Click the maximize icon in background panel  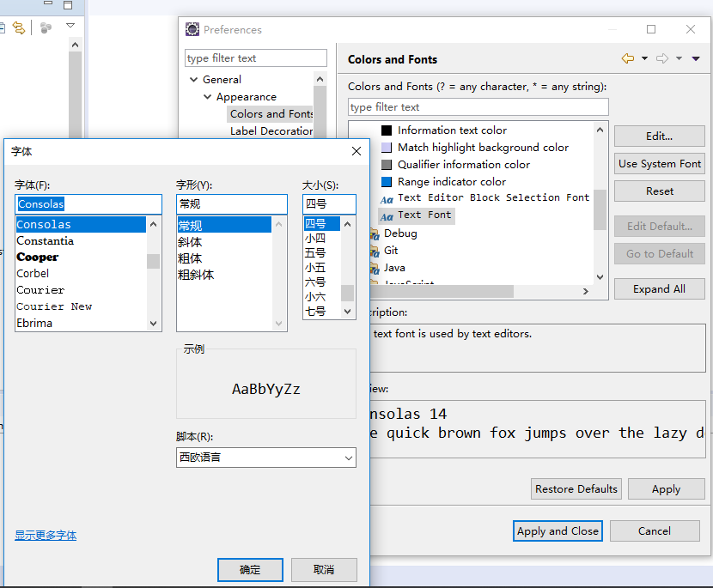coord(68,5)
